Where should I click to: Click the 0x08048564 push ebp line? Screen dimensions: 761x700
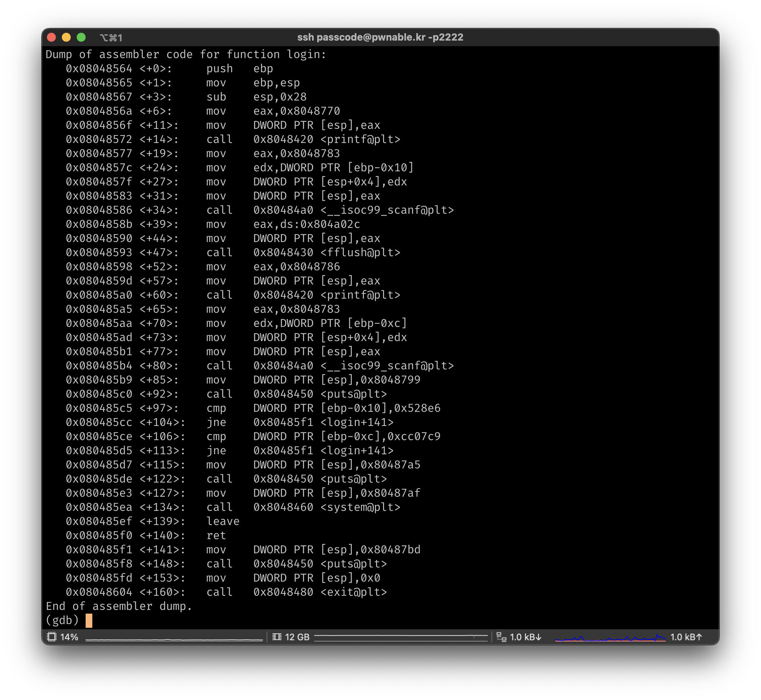click(169, 69)
